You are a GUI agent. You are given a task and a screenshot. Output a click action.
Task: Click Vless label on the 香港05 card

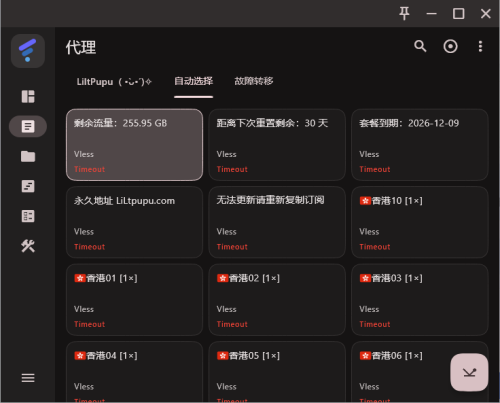pyautogui.click(x=227, y=387)
